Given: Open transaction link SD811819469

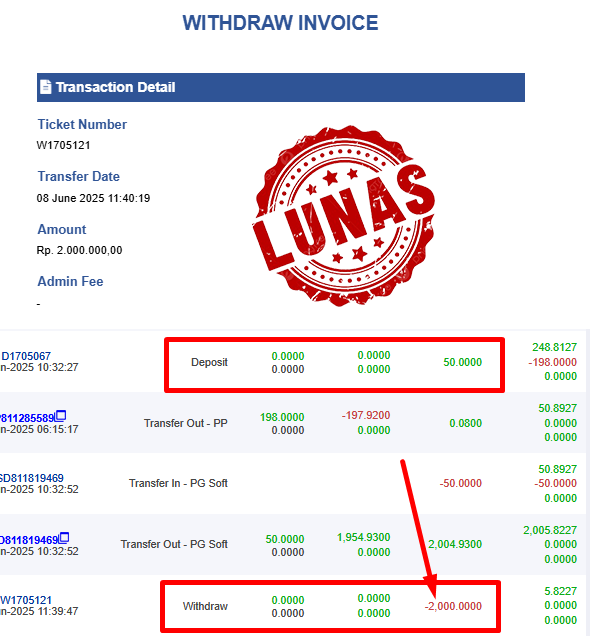Looking at the screenshot, I should coord(31,478).
